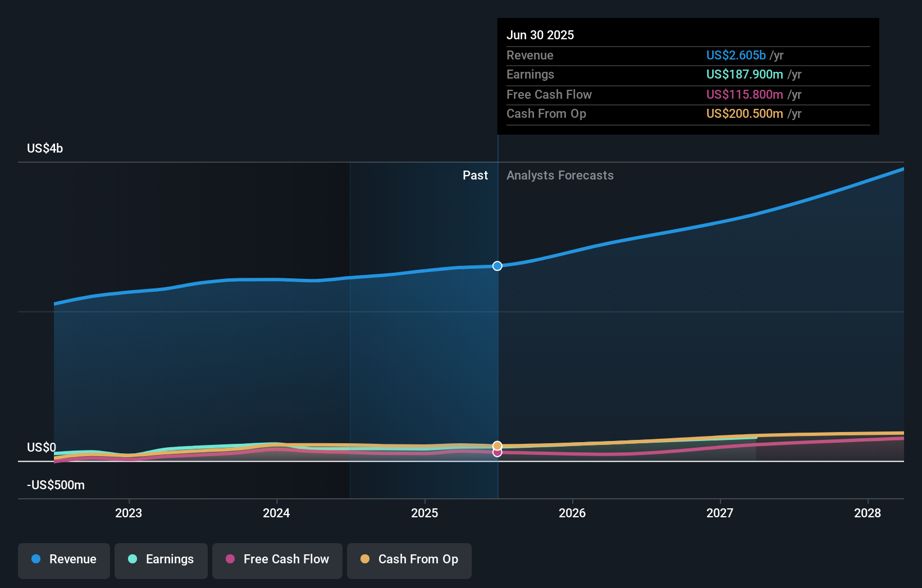
Task: Click the Analysts Forecasts label
Action: (560, 175)
